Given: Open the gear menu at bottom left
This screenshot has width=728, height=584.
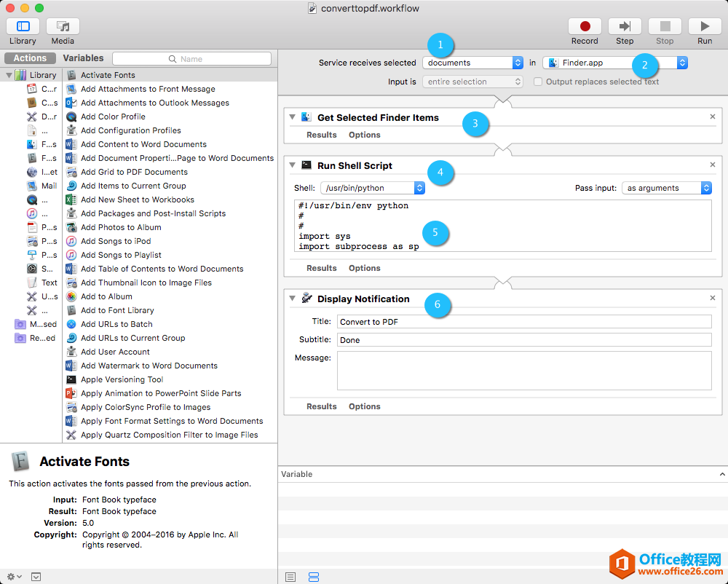Looking at the screenshot, I should pyautogui.click(x=14, y=577).
